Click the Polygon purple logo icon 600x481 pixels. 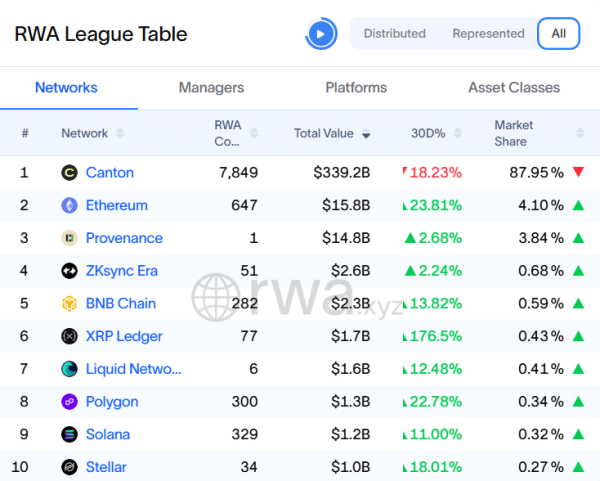click(x=69, y=402)
